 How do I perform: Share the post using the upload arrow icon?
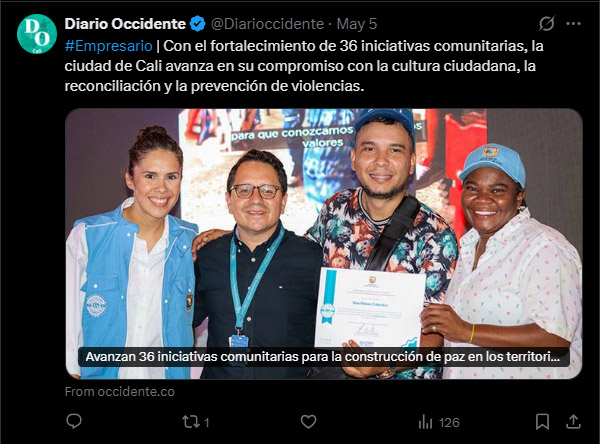pos(573,422)
